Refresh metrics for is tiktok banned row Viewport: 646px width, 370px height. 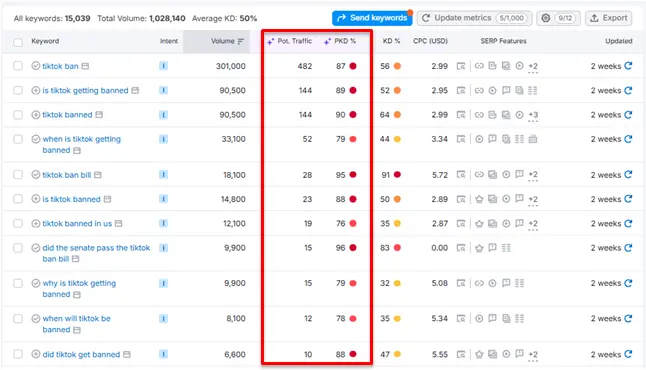tap(628, 199)
